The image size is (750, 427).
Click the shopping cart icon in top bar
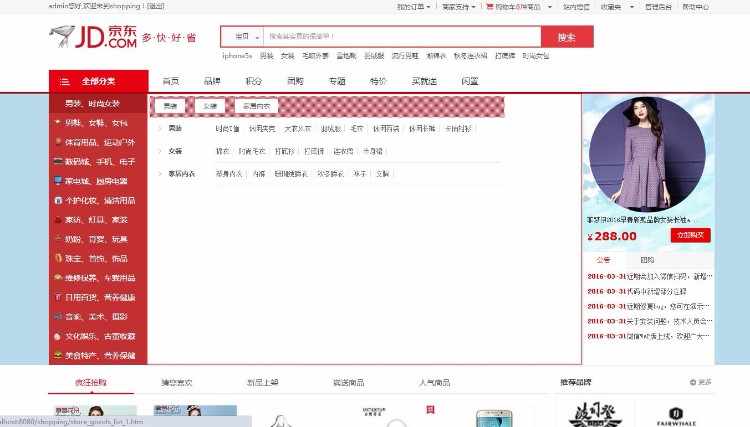pos(490,7)
